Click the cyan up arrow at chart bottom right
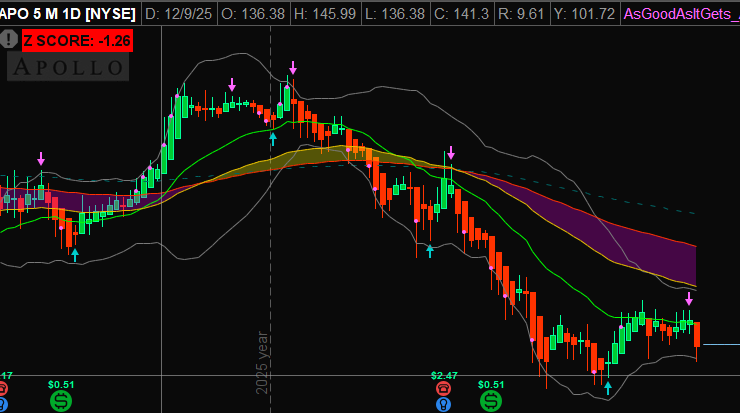Screen dimensions: 740x413 tap(607, 385)
